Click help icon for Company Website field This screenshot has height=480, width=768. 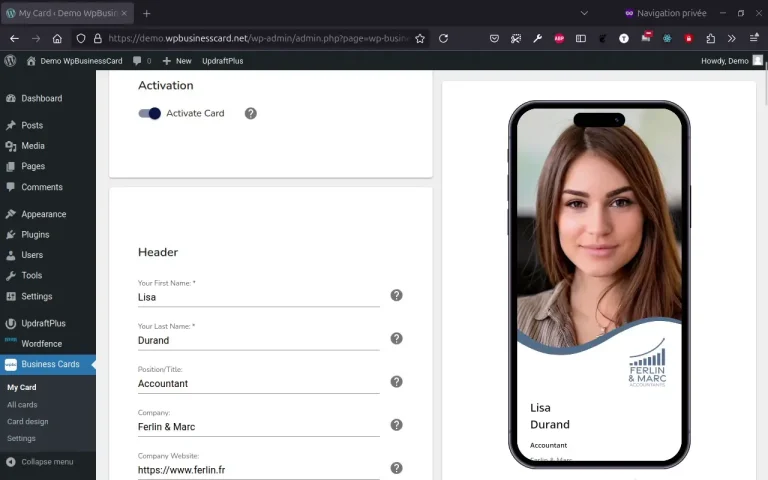tap(396, 468)
